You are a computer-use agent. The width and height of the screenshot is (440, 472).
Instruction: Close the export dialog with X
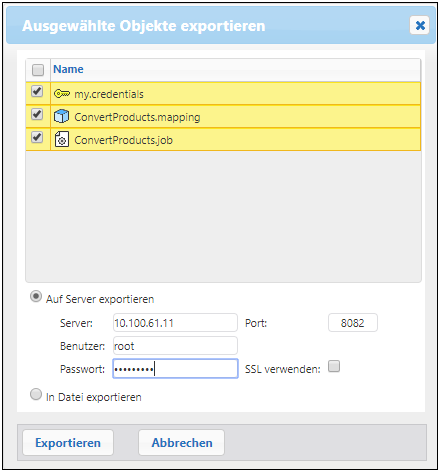tap(420, 25)
